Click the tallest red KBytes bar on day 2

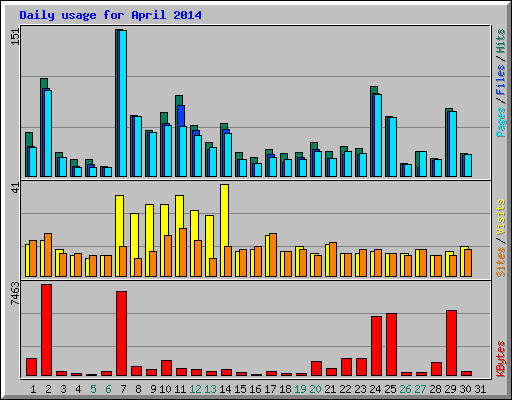pyautogui.click(x=47, y=330)
